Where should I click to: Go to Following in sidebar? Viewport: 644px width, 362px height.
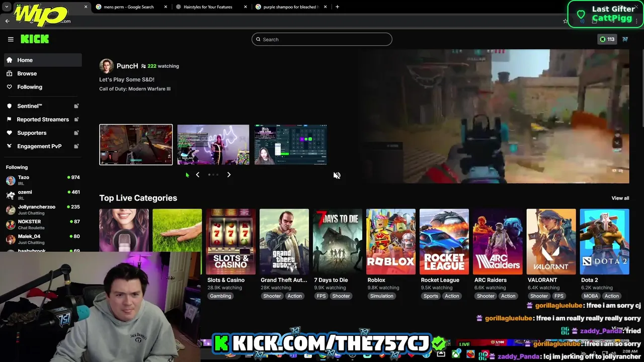coord(43,87)
